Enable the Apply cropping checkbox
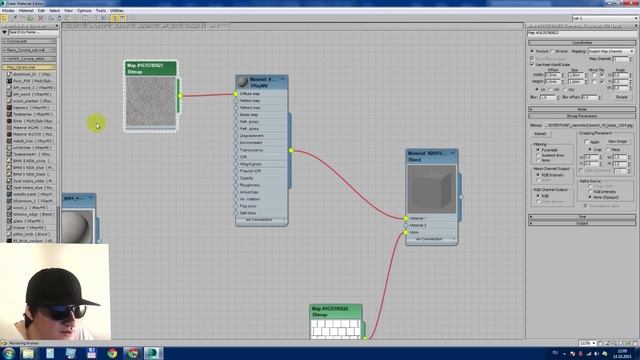Image resolution: width=640 pixels, height=360 pixels. click(x=587, y=142)
